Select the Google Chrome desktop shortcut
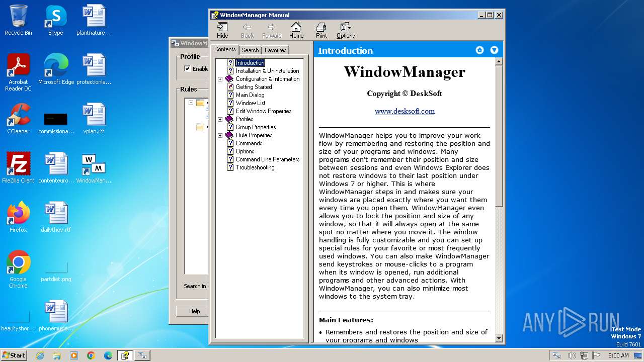This screenshot has height=362, width=644. (x=18, y=269)
